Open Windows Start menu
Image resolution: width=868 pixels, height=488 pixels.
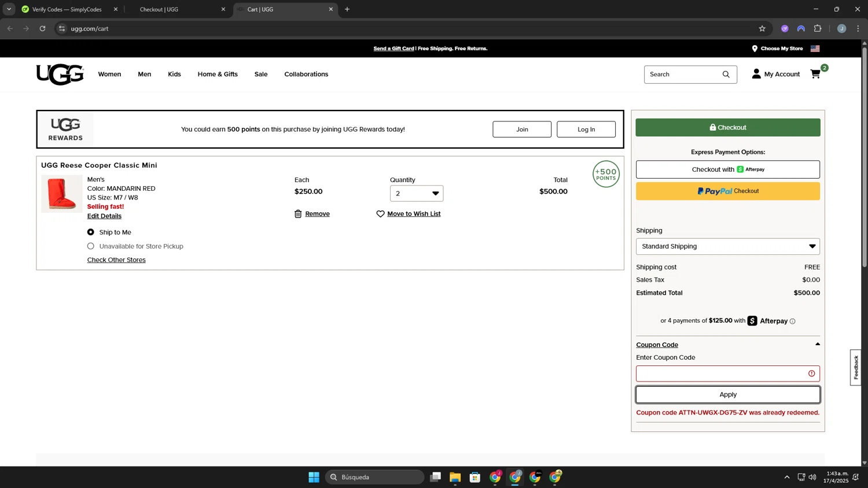point(314,477)
